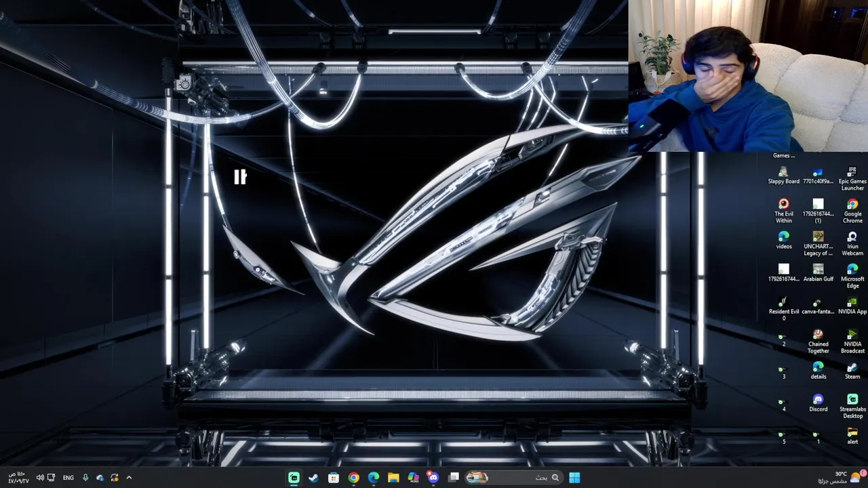The height and width of the screenshot is (488, 868).
Task: Select the desktop file named 3
Action: [784, 371]
